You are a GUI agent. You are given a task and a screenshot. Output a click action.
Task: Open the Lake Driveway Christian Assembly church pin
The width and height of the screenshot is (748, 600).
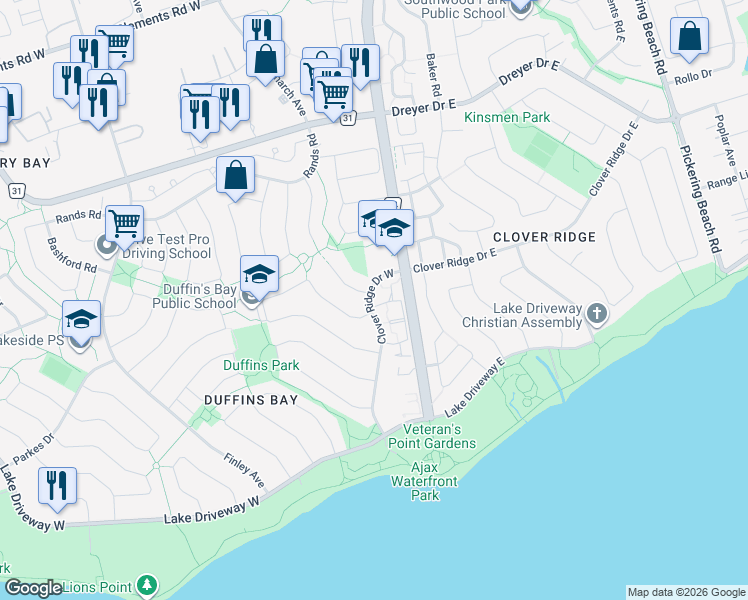click(596, 314)
